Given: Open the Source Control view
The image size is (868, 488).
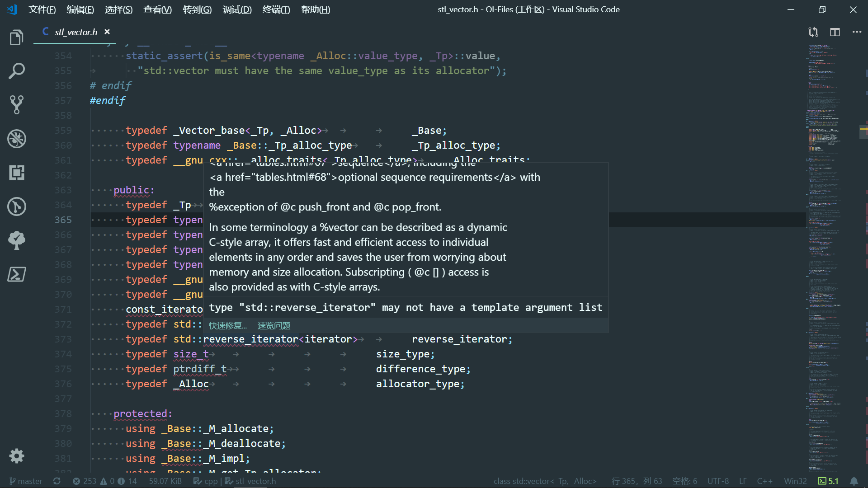Looking at the screenshot, I should pyautogui.click(x=16, y=105).
